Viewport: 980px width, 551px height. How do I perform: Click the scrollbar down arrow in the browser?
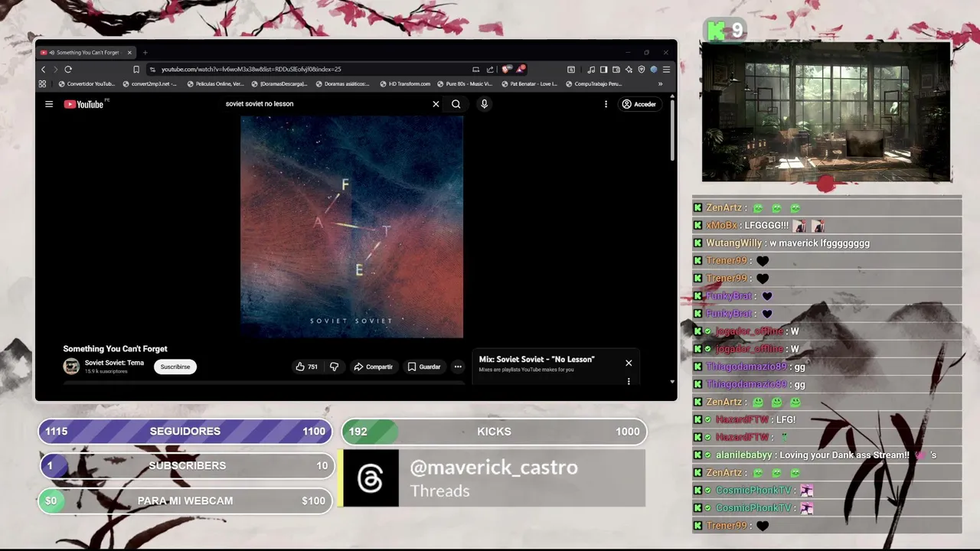672,381
